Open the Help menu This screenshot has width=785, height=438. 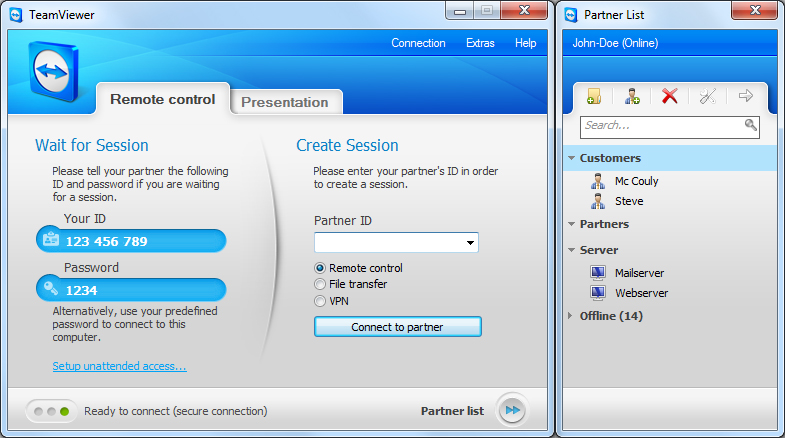tap(525, 43)
